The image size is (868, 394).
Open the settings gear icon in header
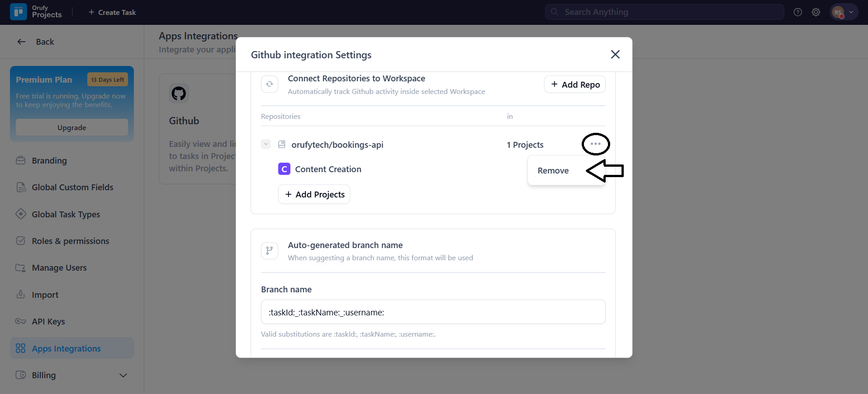tap(816, 12)
